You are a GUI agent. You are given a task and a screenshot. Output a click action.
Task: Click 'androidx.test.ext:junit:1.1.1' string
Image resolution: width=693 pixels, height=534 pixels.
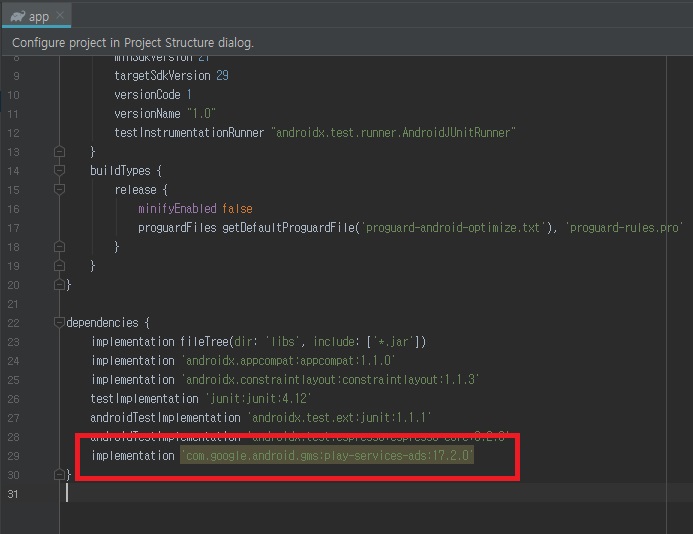click(x=339, y=418)
